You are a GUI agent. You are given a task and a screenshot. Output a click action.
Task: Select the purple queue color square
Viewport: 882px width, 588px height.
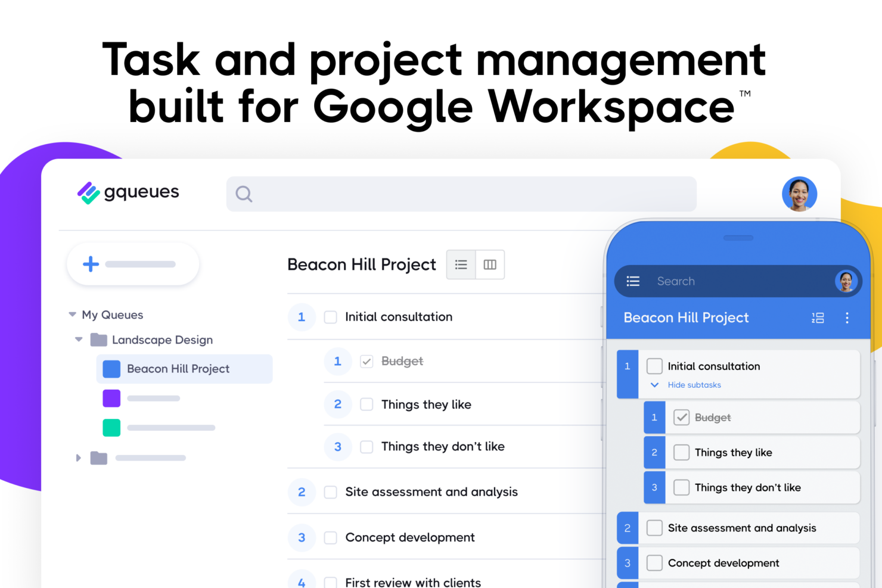click(111, 398)
